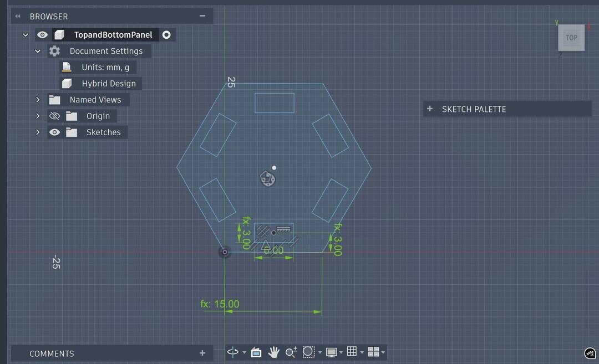Click the Look At camera icon

pos(256,352)
